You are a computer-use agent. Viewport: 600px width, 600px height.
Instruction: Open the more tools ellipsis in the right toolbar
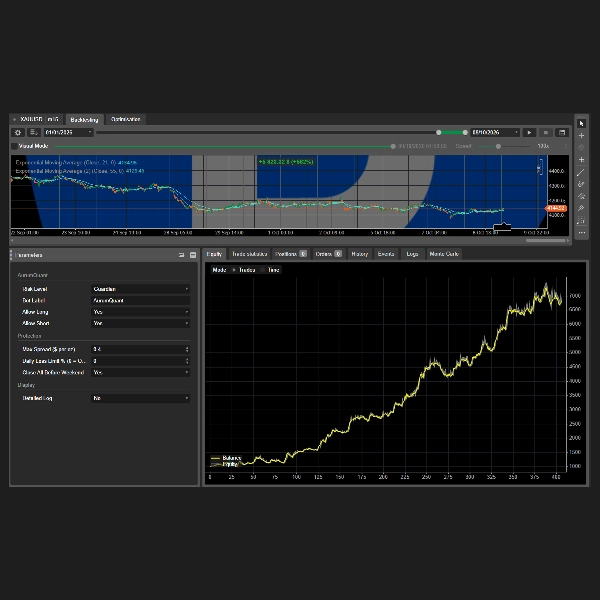click(581, 233)
